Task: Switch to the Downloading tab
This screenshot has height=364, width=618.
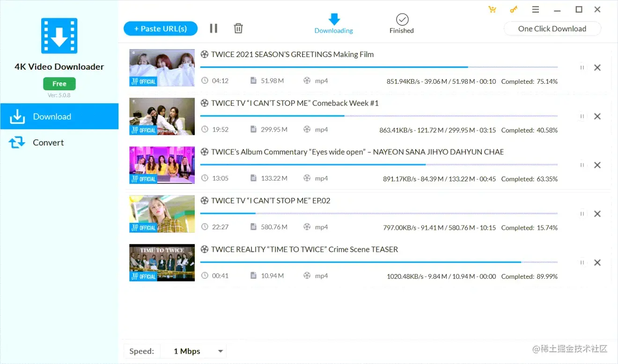Action: click(x=333, y=23)
